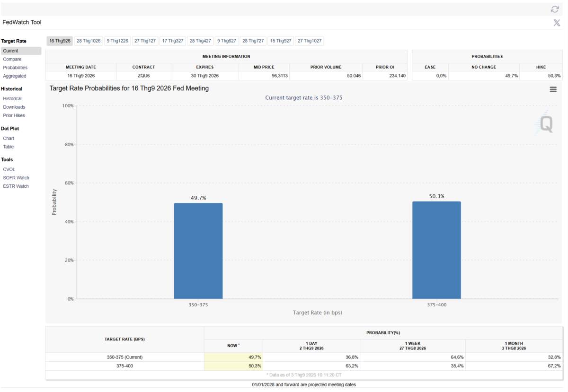Click 'Current target rate is 350-375' subtitle

click(x=303, y=97)
